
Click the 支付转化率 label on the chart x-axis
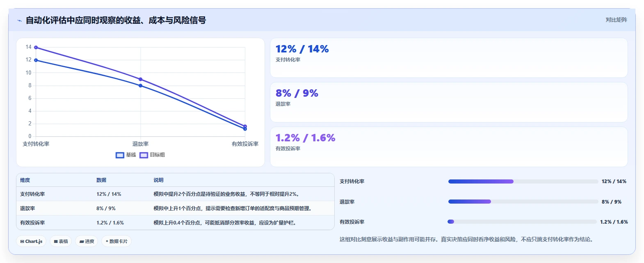pos(36,144)
